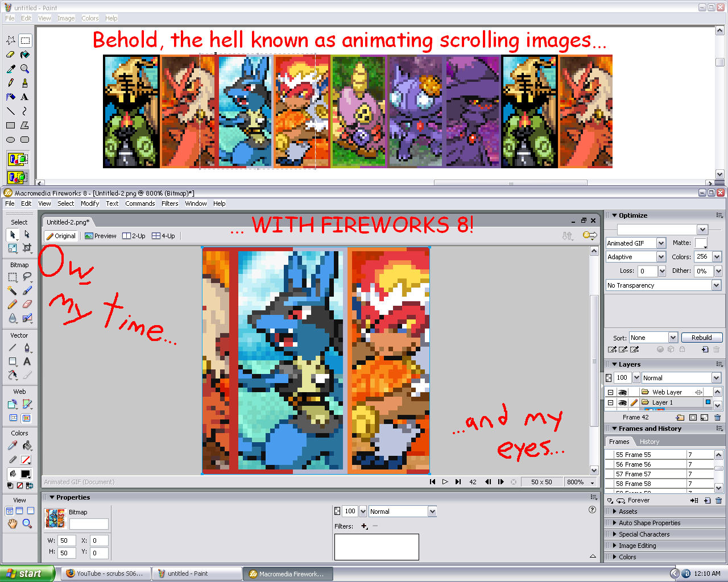
Task: Collapse Layer 1 with its minus box
Action: click(x=610, y=402)
